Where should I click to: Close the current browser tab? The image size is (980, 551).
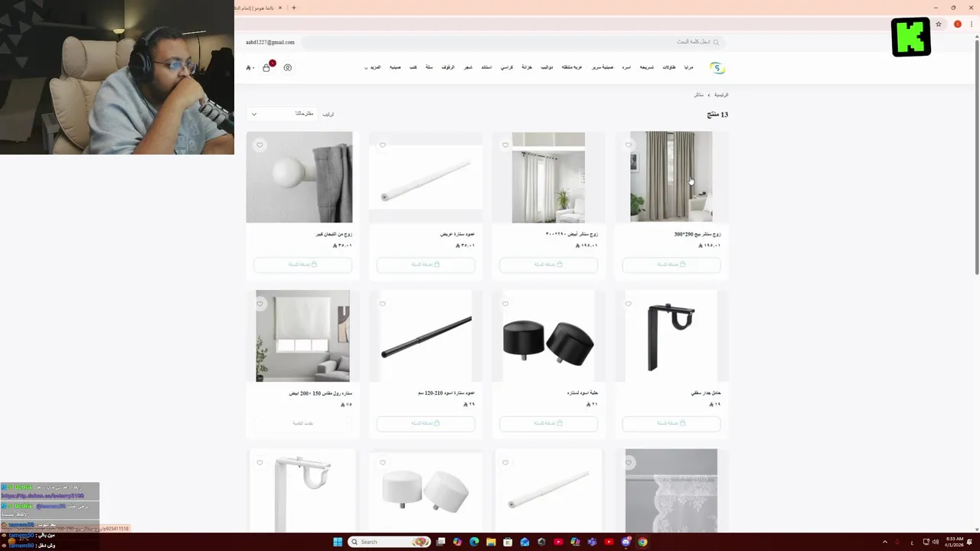click(x=280, y=8)
